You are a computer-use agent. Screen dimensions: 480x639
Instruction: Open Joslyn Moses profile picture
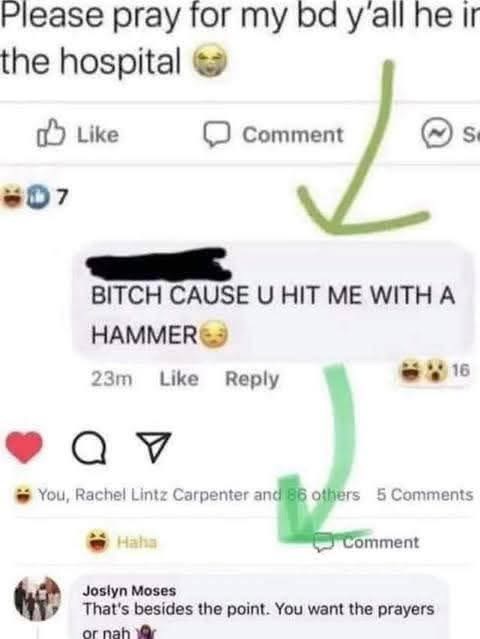pos(37,598)
